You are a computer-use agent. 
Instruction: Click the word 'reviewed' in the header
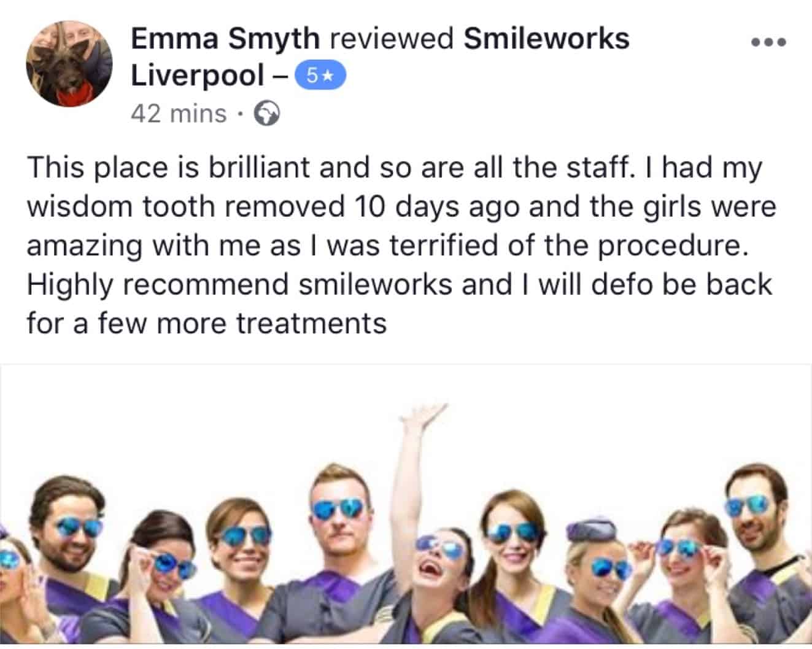[392, 38]
